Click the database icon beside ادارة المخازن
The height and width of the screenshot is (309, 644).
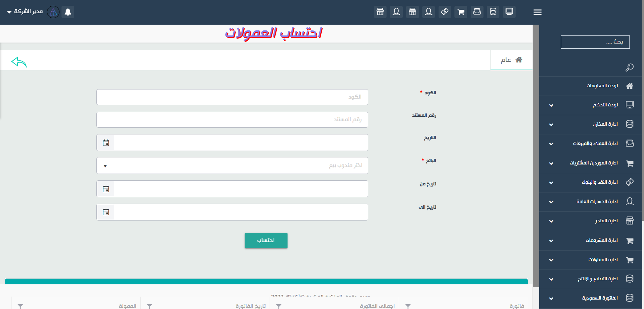click(629, 124)
